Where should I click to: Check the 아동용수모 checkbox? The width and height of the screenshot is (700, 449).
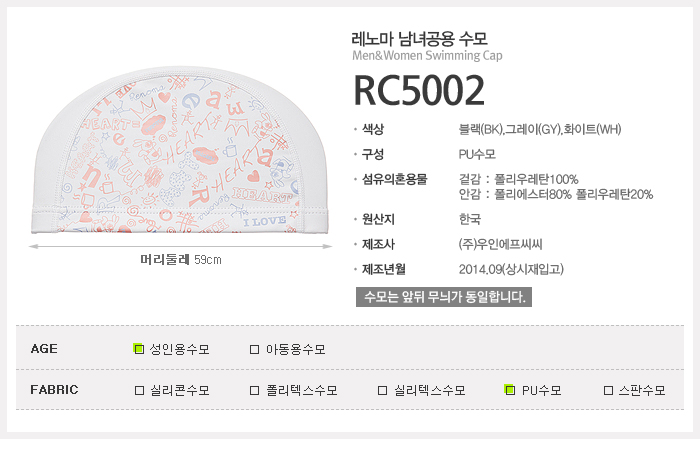coord(254,349)
